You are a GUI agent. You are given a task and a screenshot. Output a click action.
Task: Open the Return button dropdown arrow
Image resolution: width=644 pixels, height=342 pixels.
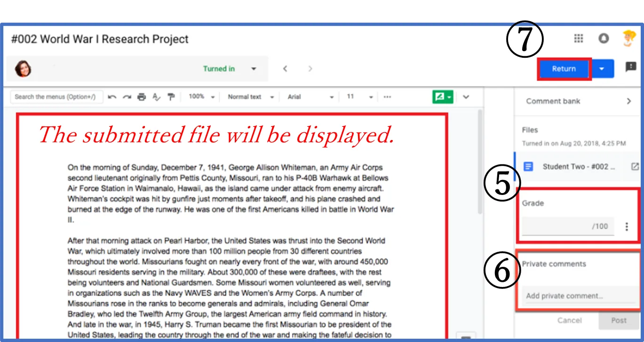pyautogui.click(x=602, y=69)
